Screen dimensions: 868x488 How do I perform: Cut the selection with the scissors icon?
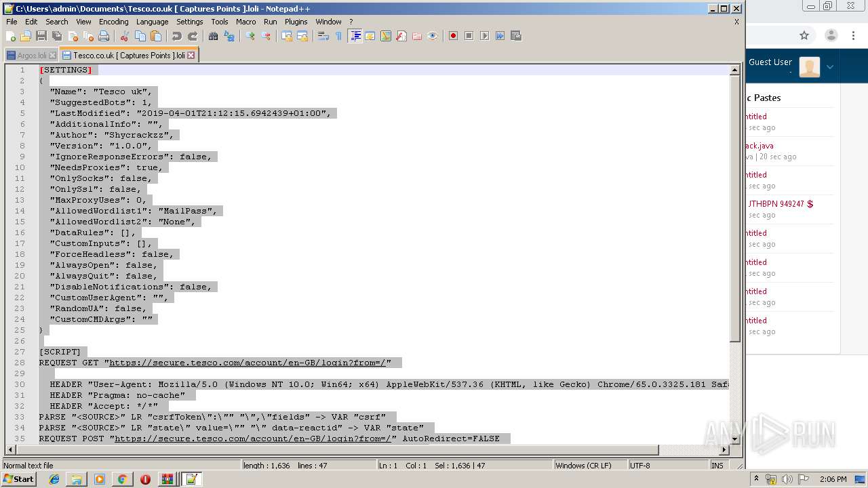coord(125,36)
